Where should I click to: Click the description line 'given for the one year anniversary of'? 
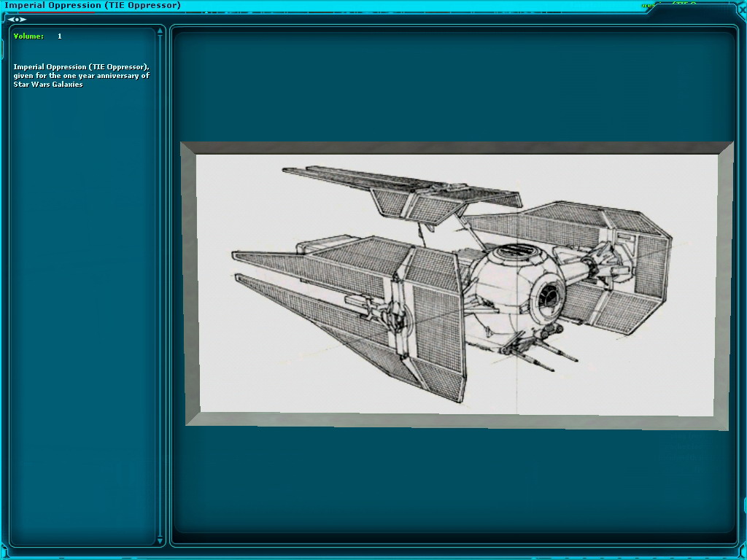[82, 76]
